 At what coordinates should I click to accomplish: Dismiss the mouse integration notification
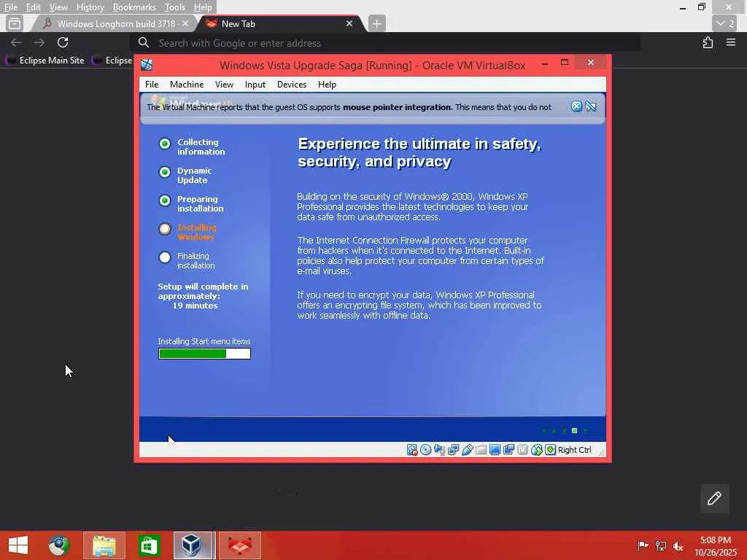coord(576,106)
